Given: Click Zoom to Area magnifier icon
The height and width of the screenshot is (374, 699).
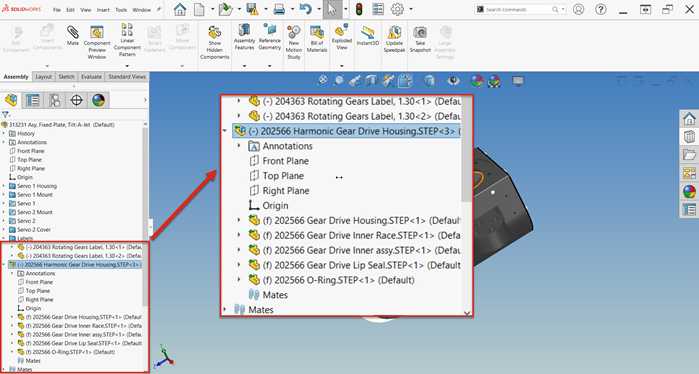Looking at the screenshot, I should (338, 81).
